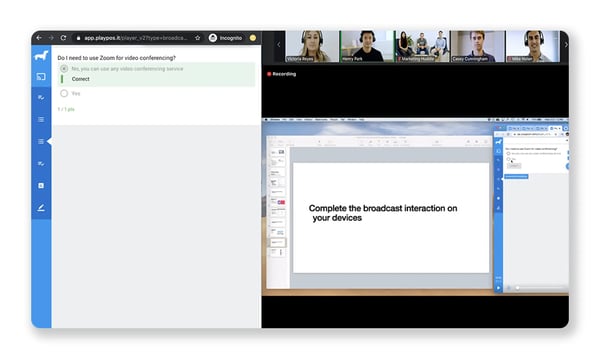Select Casey Cunningham video thumbnail

(478, 46)
